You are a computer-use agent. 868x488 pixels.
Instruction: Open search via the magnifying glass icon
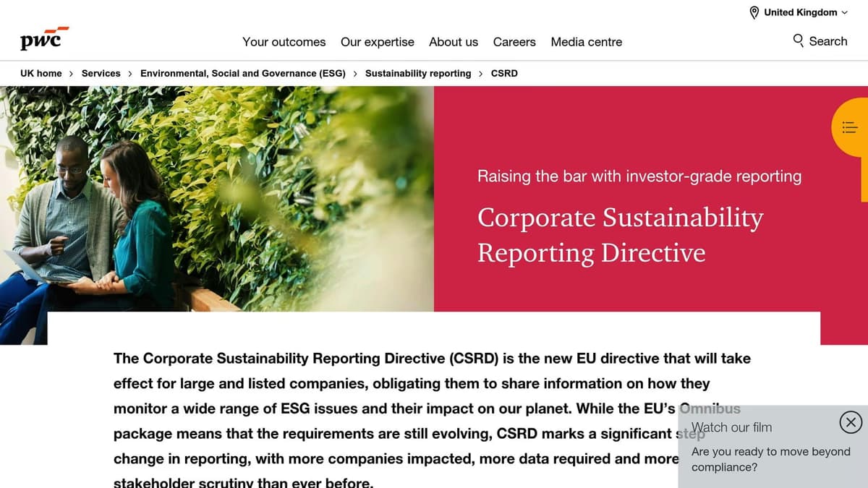click(798, 41)
